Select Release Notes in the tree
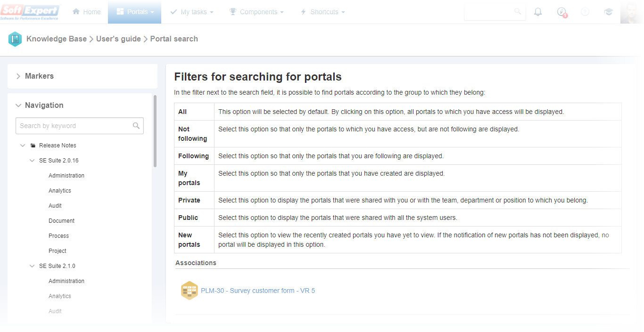 (58, 146)
